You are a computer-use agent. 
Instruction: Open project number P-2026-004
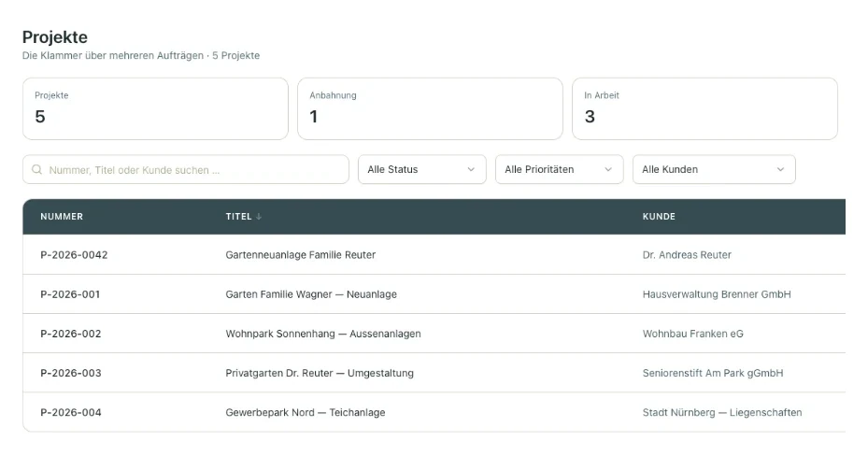pos(71,412)
